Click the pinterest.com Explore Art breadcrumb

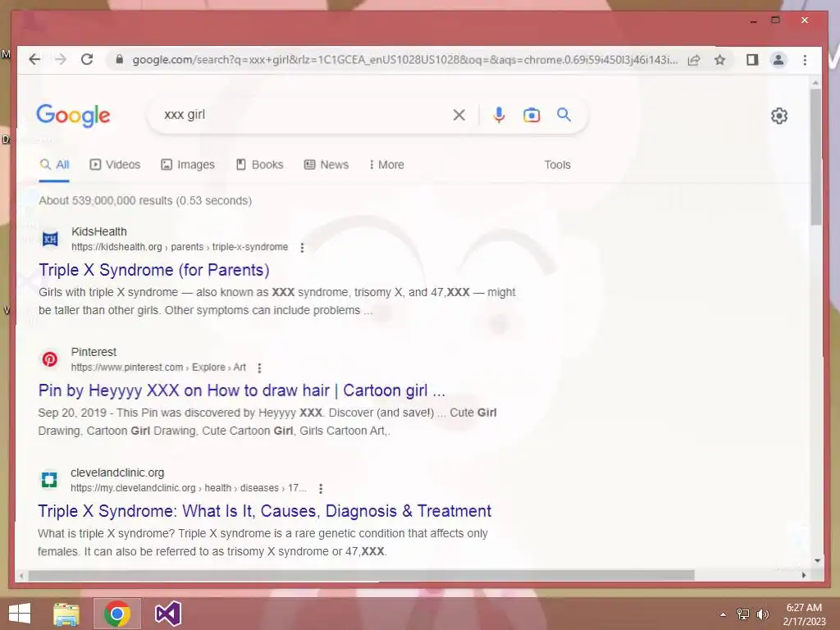pyautogui.click(x=158, y=367)
